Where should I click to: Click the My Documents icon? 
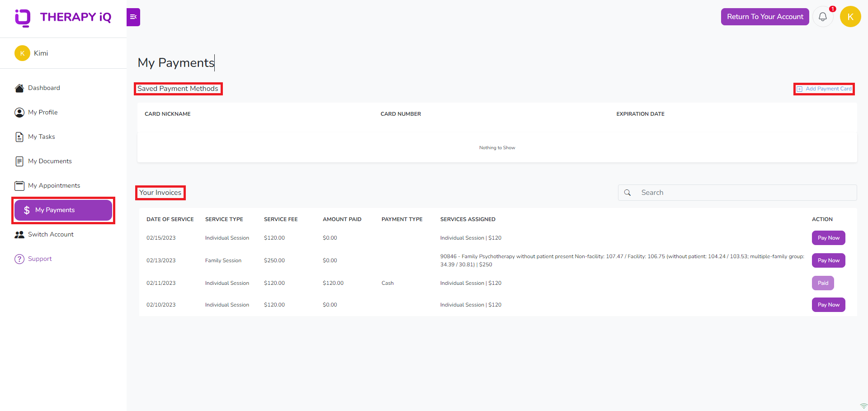[19, 161]
